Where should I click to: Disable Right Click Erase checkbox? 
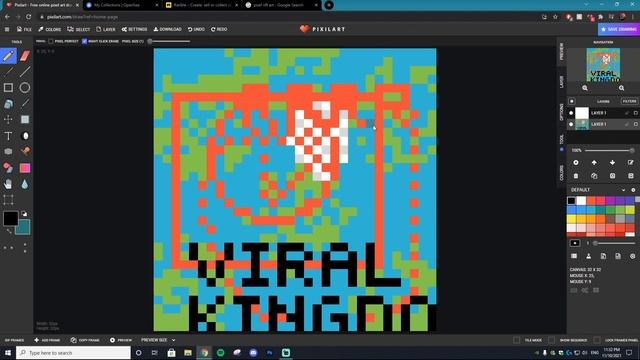pyautogui.click(x=84, y=41)
